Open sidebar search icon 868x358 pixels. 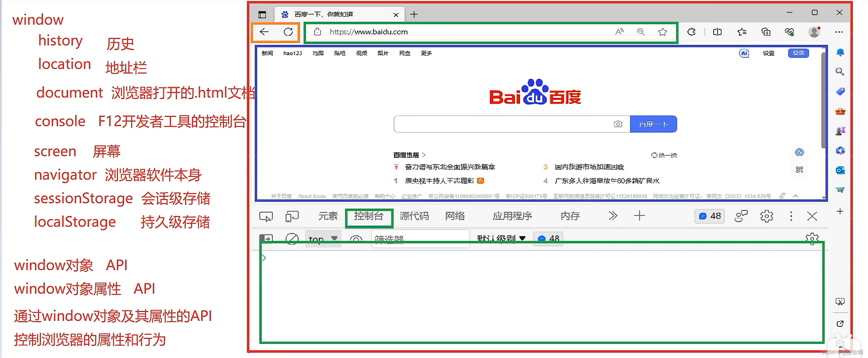coord(840,71)
